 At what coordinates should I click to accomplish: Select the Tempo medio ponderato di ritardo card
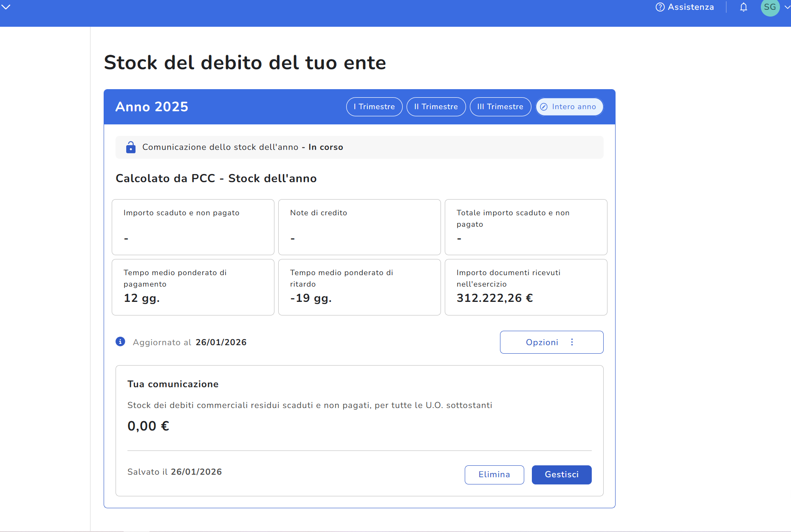pyautogui.click(x=359, y=287)
